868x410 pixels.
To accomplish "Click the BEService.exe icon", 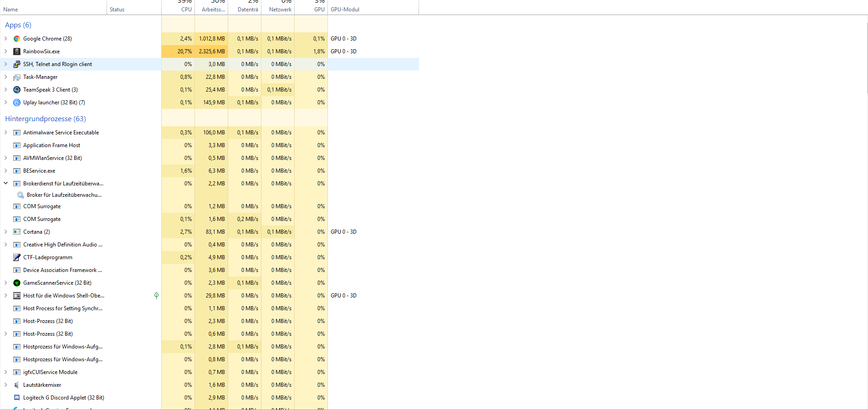I will pos(17,171).
